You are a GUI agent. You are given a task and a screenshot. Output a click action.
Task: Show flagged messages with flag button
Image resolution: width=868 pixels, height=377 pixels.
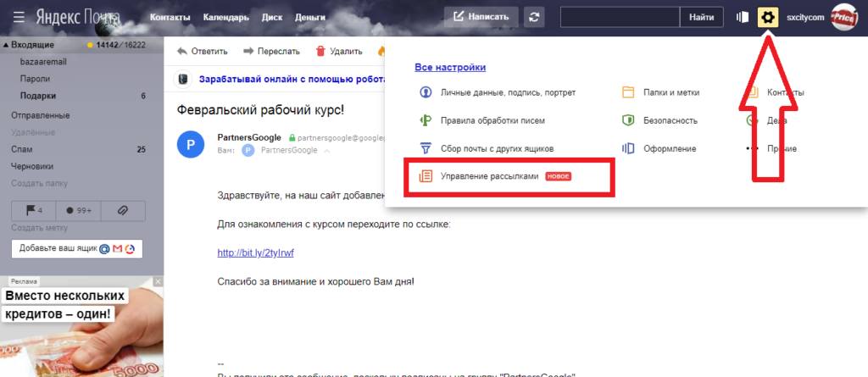pyautogui.click(x=34, y=210)
